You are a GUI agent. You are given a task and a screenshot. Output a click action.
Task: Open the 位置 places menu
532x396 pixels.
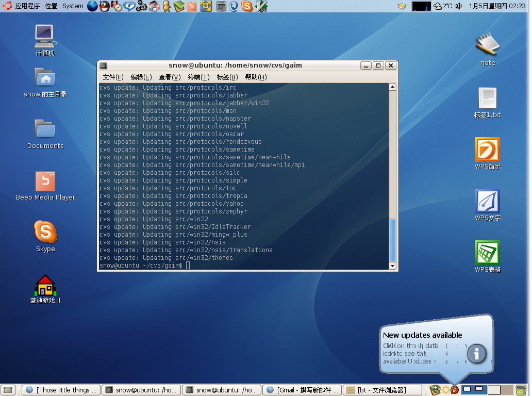[51, 6]
